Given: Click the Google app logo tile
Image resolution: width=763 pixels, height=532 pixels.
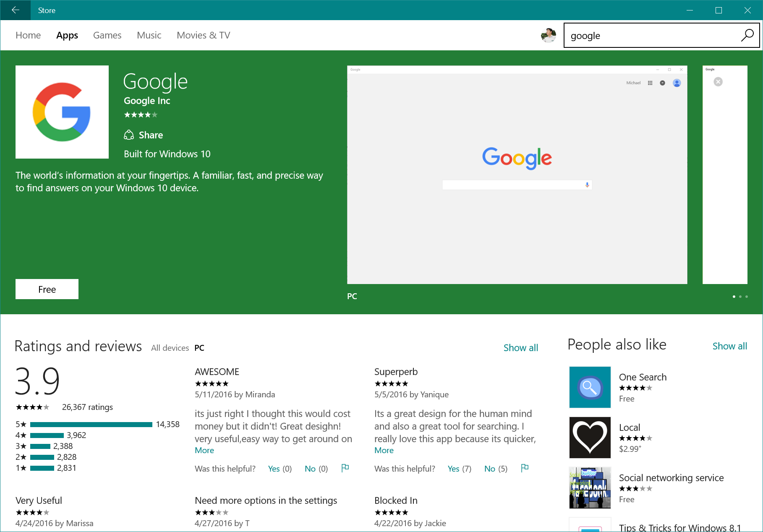Looking at the screenshot, I should click(62, 112).
